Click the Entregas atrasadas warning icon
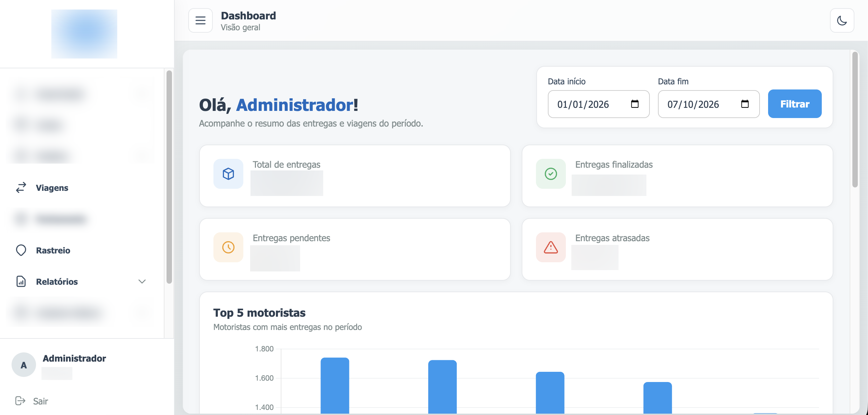Viewport: 868px width, 415px height. point(551,247)
